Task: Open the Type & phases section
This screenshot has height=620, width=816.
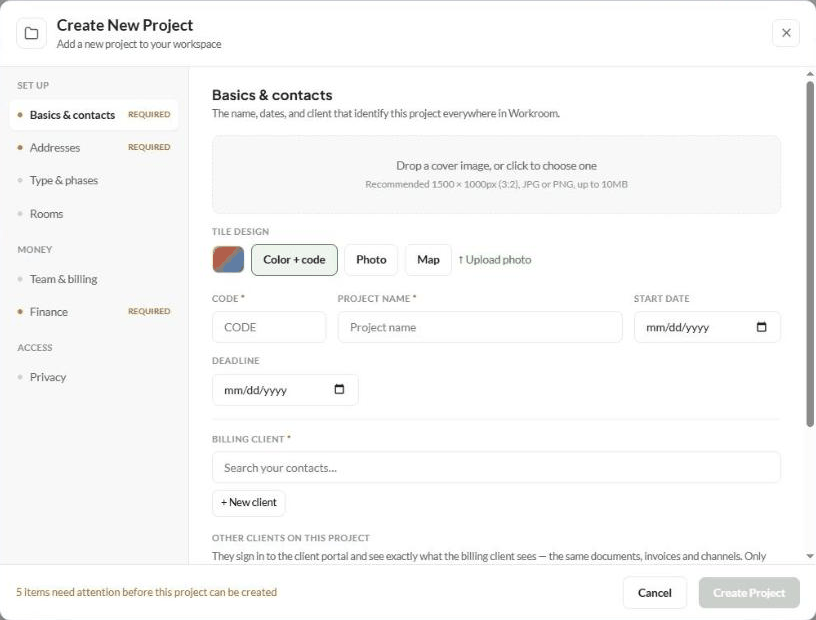Action: pos(94,180)
